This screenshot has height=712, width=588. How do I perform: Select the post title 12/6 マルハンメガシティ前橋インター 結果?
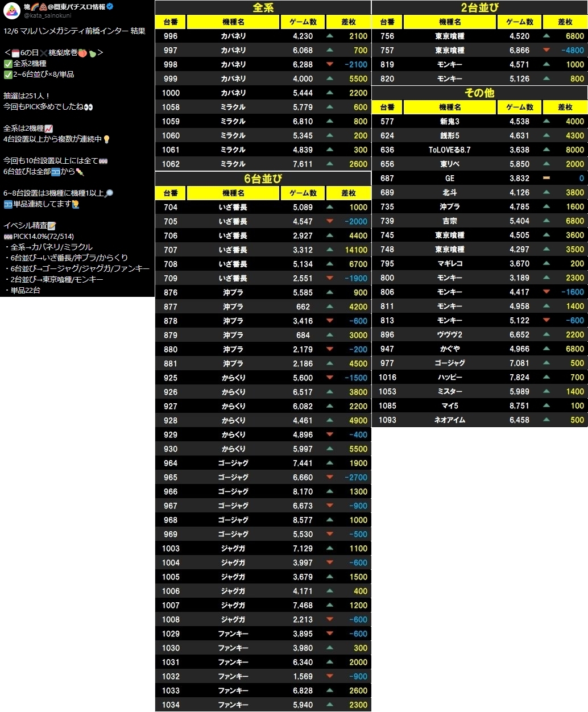click(x=74, y=31)
